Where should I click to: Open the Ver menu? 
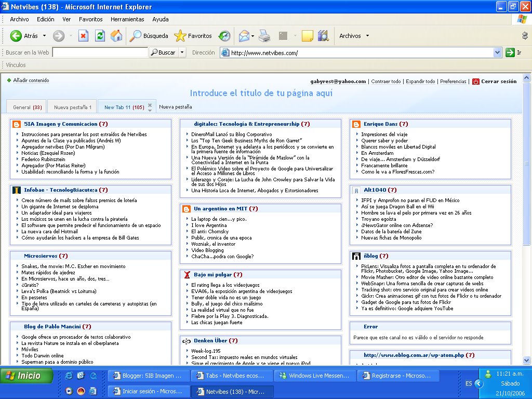click(x=66, y=19)
